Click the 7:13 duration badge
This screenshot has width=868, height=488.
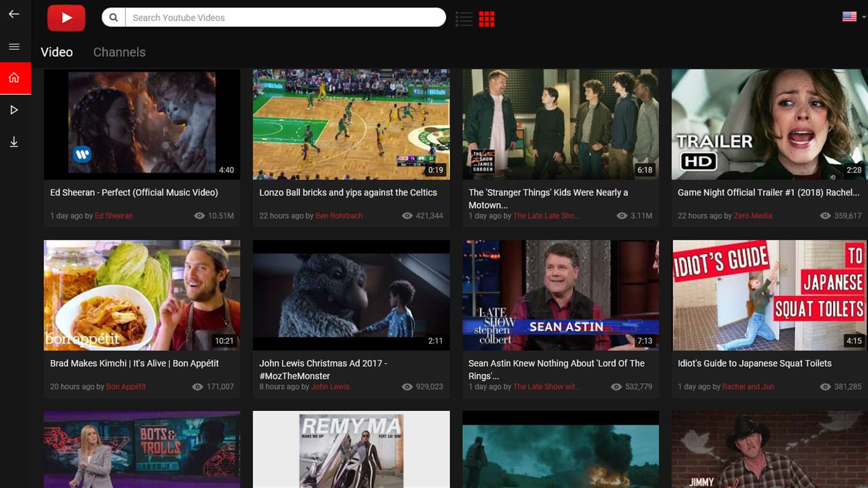[645, 341]
